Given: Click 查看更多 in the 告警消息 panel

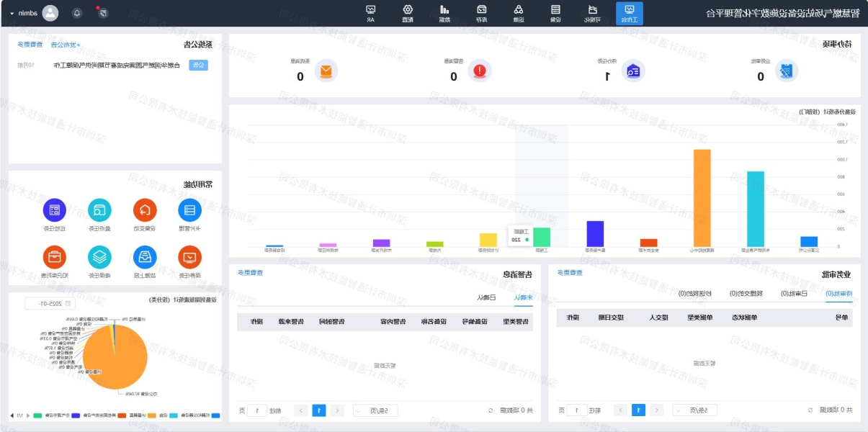Looking at the screenshot, I should (251, 273).
